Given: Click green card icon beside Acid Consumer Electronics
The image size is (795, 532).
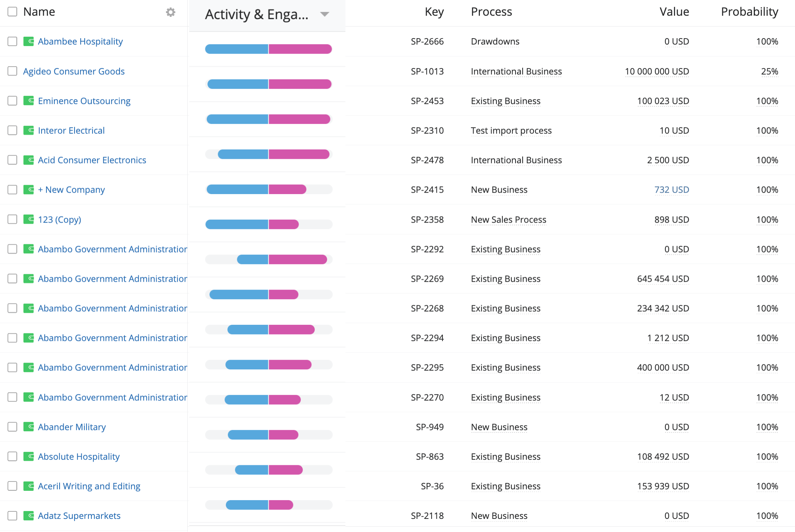Looking at the screenshot, I should 28,160.
